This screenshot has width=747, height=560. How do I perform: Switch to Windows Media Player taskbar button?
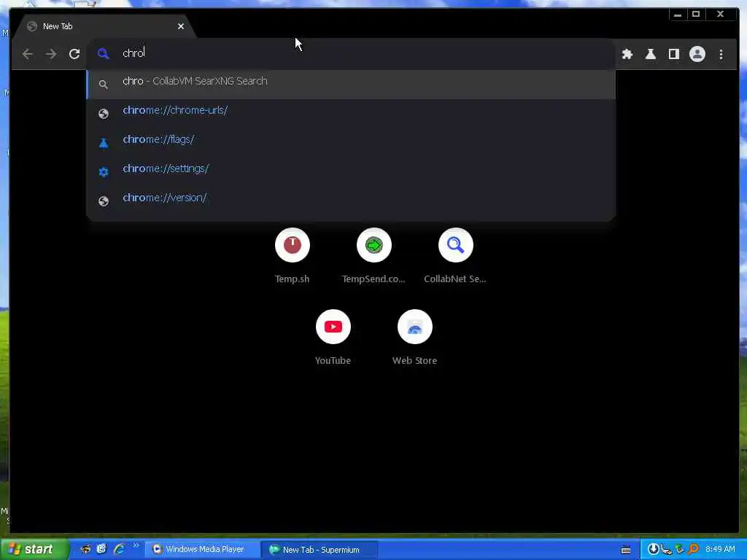point(202,550)
